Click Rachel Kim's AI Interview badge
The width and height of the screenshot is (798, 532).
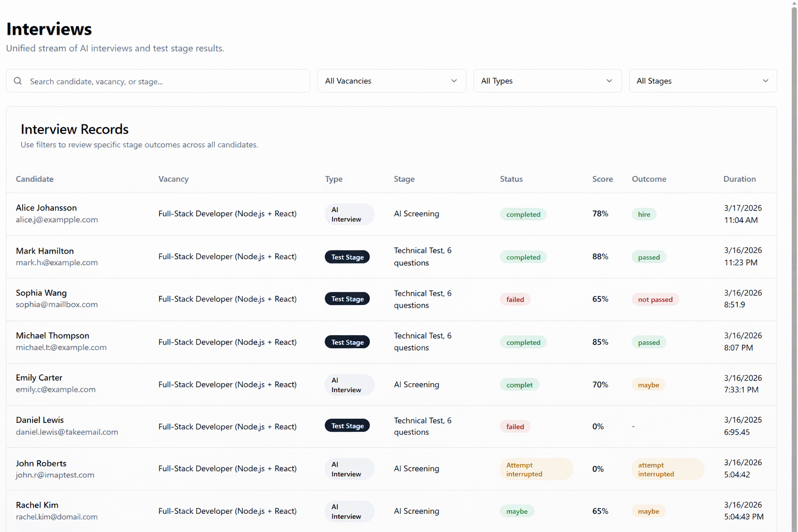pyautogui.click(x=350, y=511)
